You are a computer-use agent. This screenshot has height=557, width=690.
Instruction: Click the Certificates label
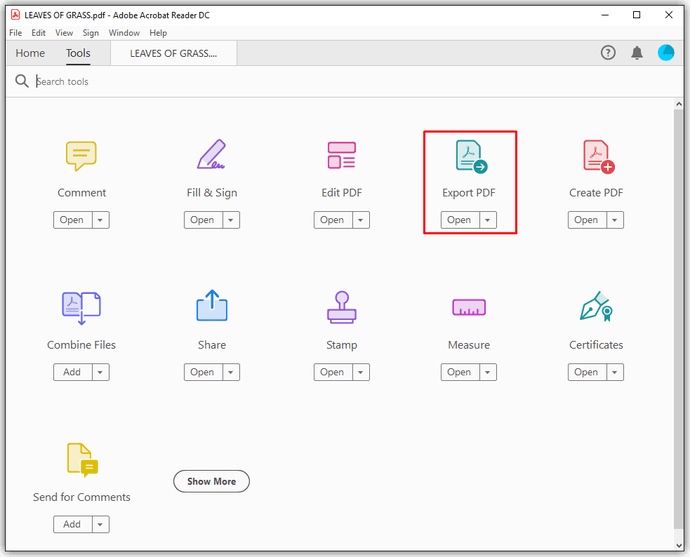point(596,345)
